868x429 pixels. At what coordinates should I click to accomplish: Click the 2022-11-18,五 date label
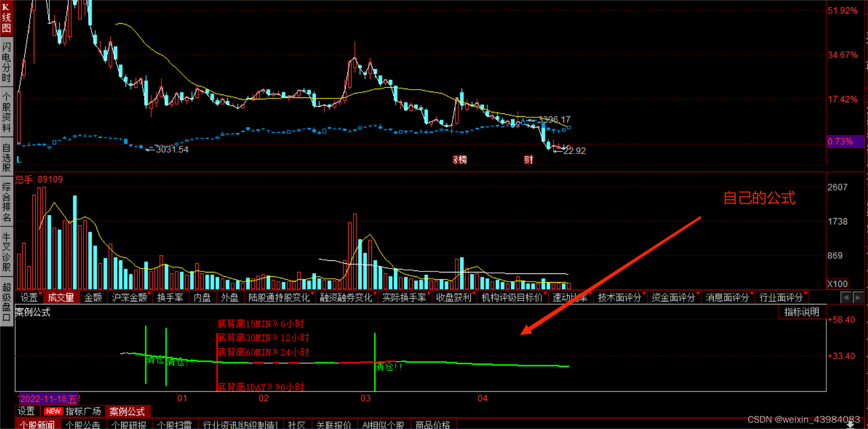tap(48, 399)
